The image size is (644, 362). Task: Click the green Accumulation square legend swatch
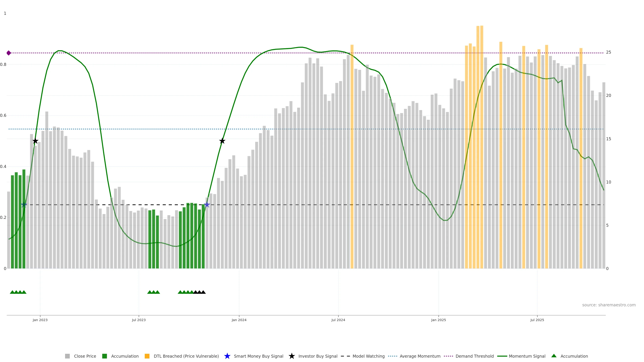click(104, 356)
